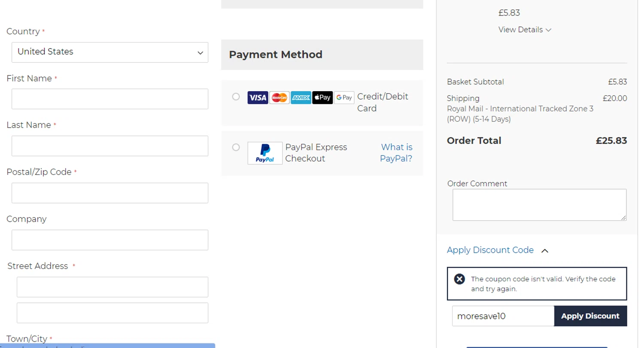644x348 pixels.
Task: Click the Payment Method heading
Action: click(276, 55)
